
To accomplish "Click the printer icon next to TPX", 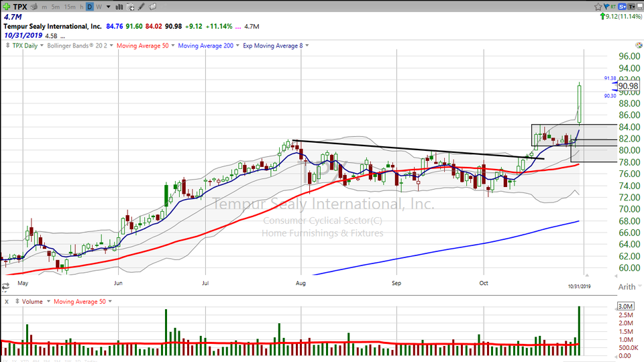I will click(x=34, y=7).
